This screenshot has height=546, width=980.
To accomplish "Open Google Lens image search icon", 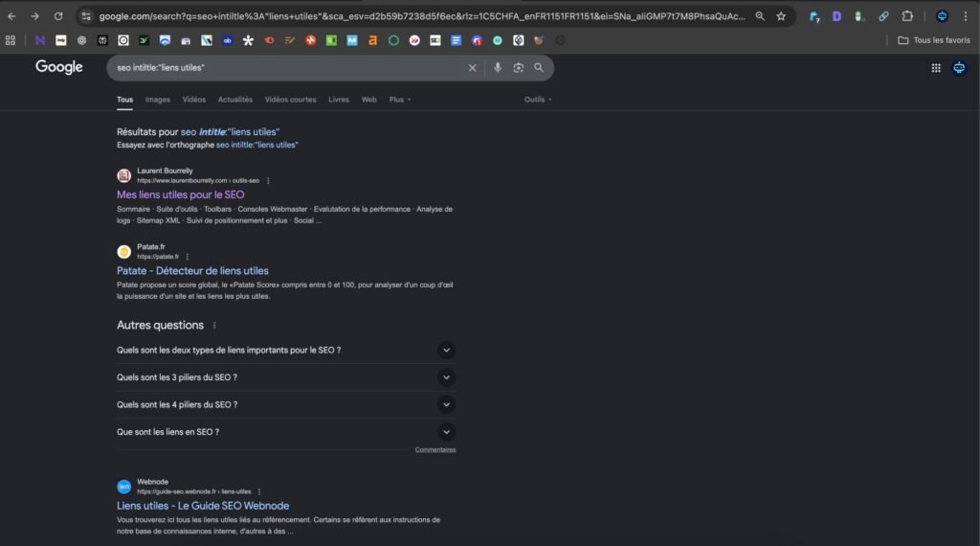I will (x=518, y=68).
